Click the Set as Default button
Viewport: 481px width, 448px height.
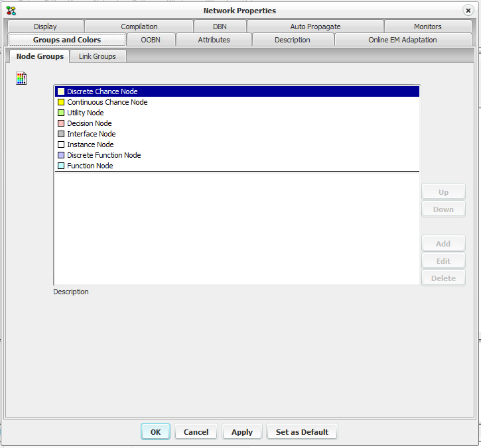(302, 431)
